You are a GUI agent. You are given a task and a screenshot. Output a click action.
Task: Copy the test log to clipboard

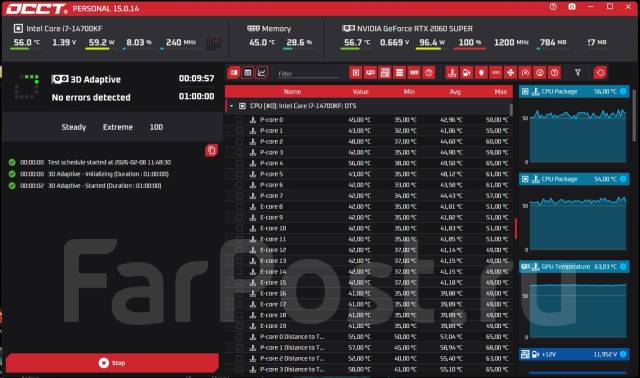(211, 150)
